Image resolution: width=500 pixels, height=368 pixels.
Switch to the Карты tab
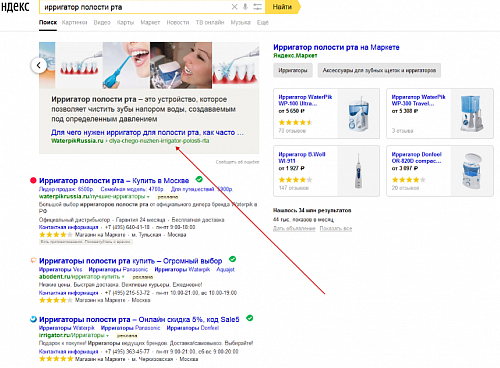coord(125,22)
